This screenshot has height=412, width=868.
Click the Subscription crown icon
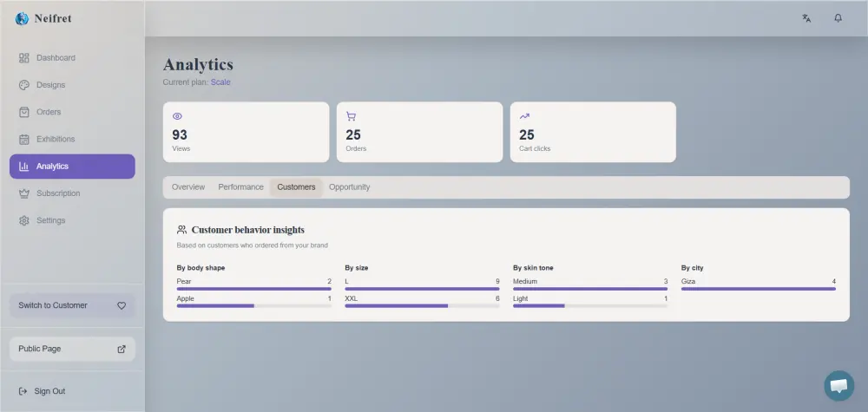coord(23,193)
